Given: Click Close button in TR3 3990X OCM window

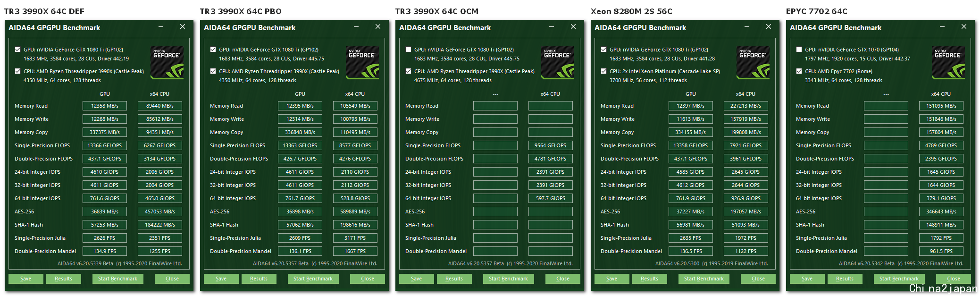Looking at the screenshot, I should pos(563,279).
